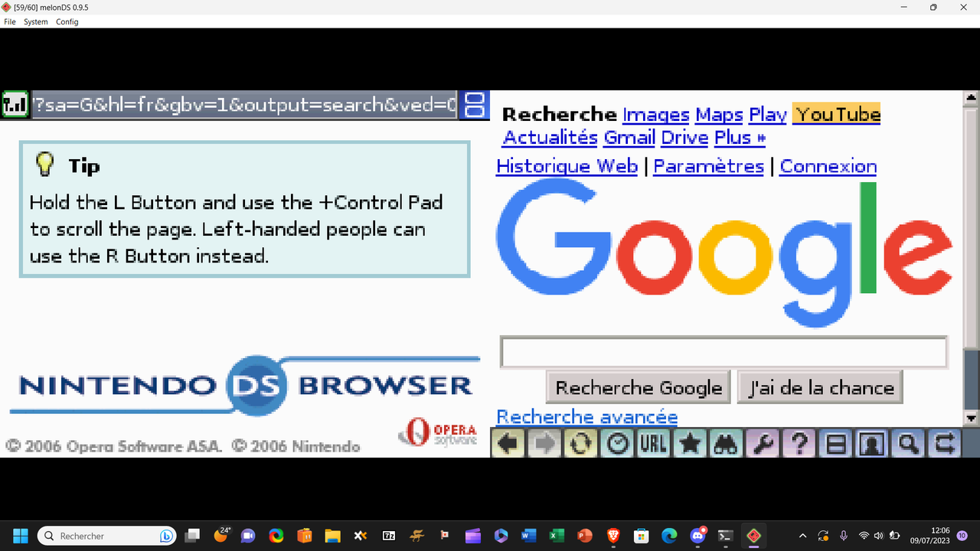Screen dimensions: 980x551
Task: Click the Back arrow in the DS browser toolbar
Action: point(507,443)
